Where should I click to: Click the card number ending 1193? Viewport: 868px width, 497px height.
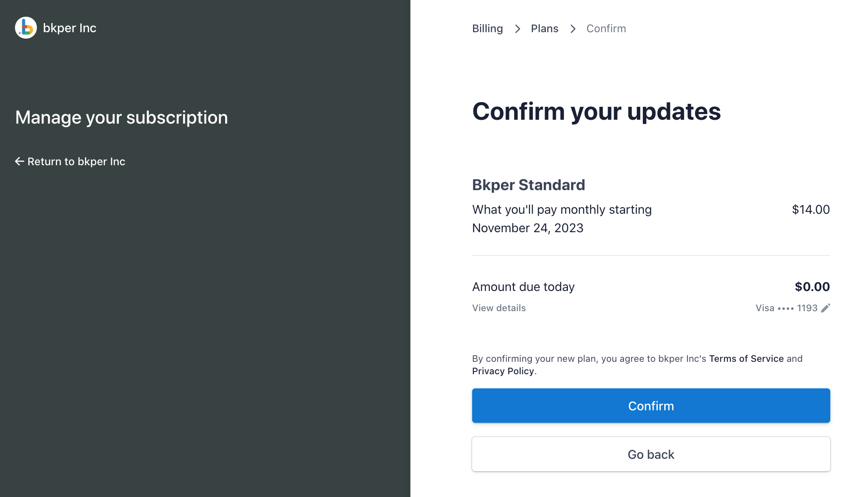807,308
